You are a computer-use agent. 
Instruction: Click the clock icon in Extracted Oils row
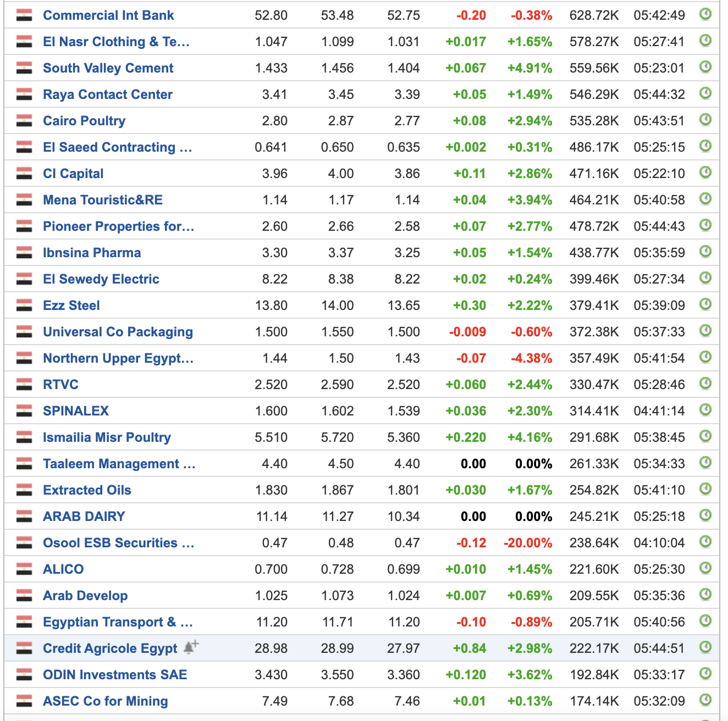point(705,489)
